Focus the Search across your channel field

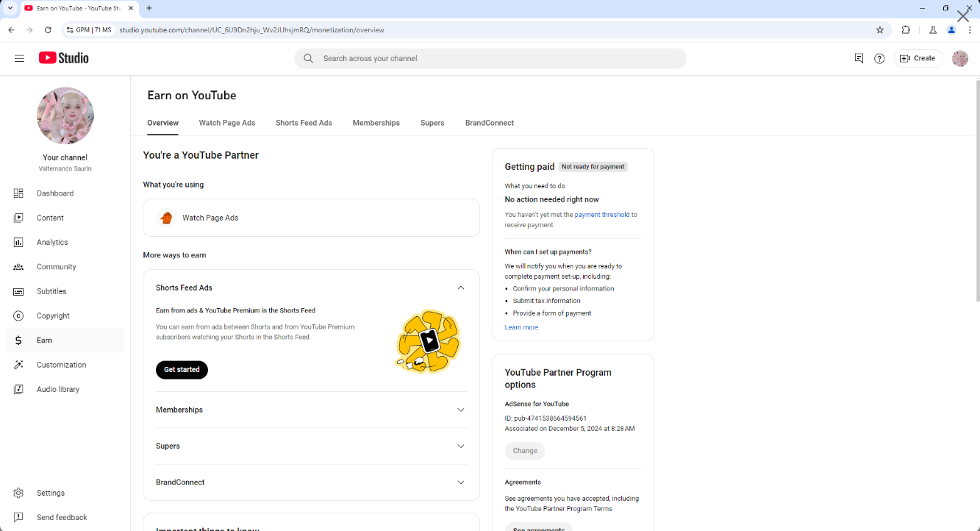coord(490,58)
